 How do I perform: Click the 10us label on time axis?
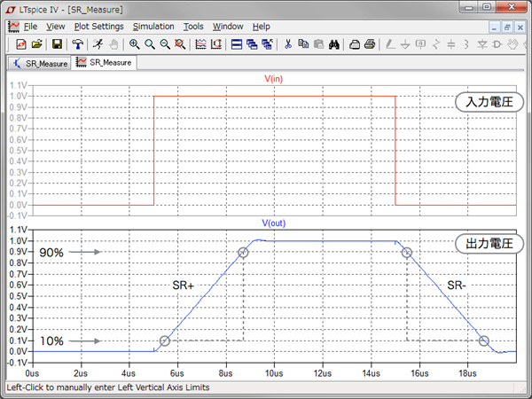pos(274,364)
